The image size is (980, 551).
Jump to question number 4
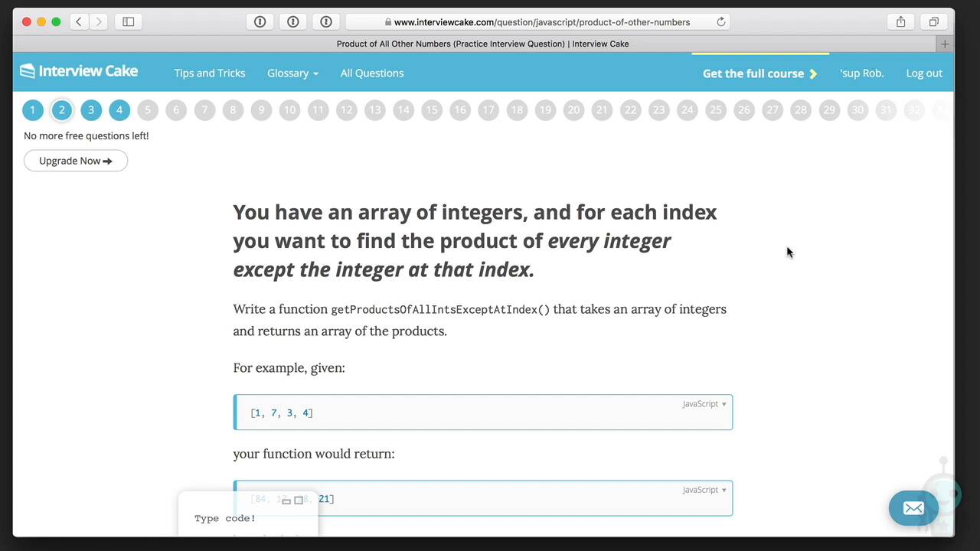(x=119, y=110)
